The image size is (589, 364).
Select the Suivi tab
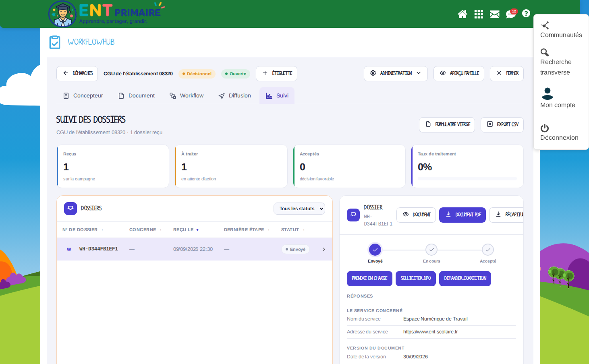(277, 96)
